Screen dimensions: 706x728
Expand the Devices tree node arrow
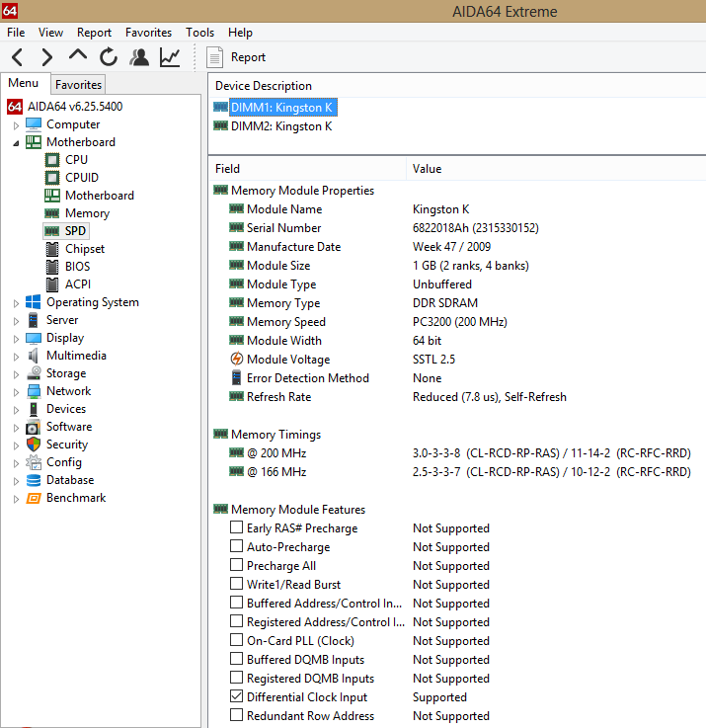[x=16, y=410]
